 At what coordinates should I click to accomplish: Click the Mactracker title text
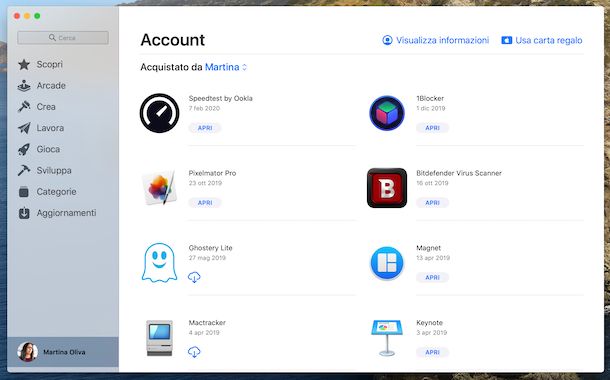pyautogui.click(x=207, y=322)
